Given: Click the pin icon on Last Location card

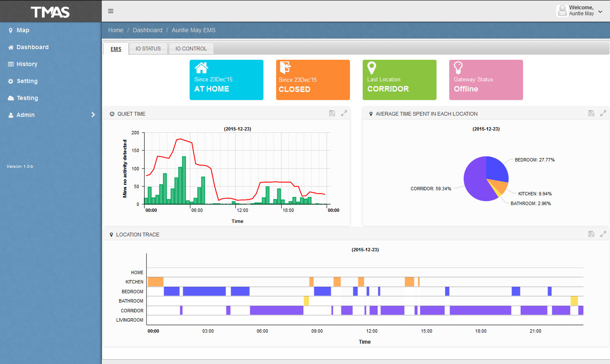Looking at the screenshot, I should click(x=372, y=68).
